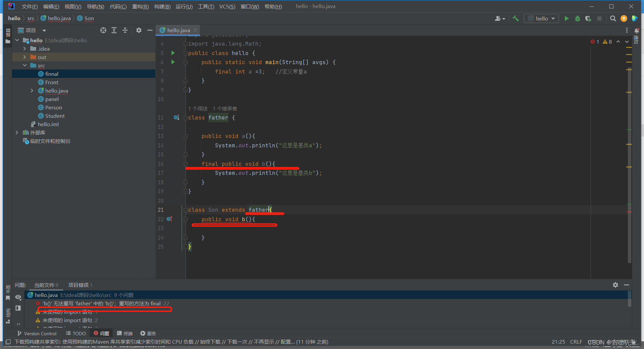The width and height of the screenshot is (644, 349).
Task: Expand the 外部库 external libraries node
Action: point(17,133)
